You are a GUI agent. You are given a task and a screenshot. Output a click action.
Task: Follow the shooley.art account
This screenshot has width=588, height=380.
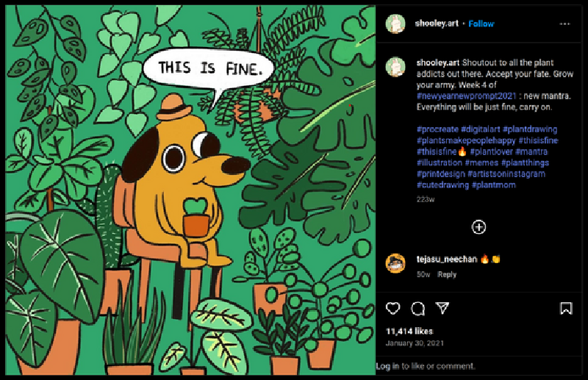[481, 24]
